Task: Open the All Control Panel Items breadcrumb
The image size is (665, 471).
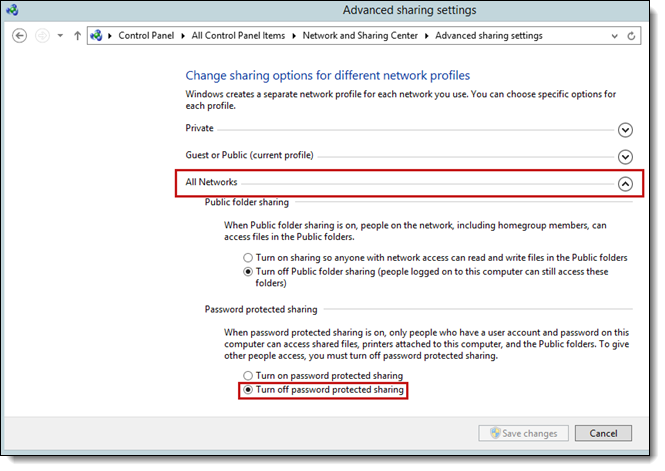Action: coord(238,36)
